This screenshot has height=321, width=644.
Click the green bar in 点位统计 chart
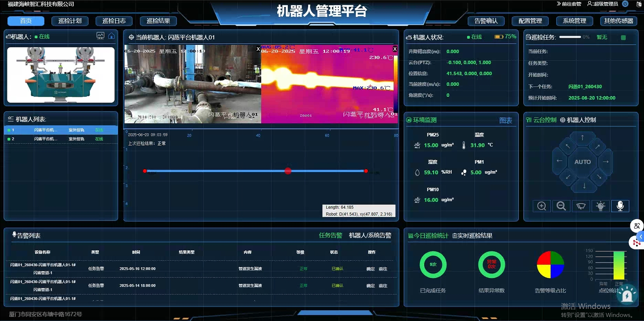(x=619, y=265)
